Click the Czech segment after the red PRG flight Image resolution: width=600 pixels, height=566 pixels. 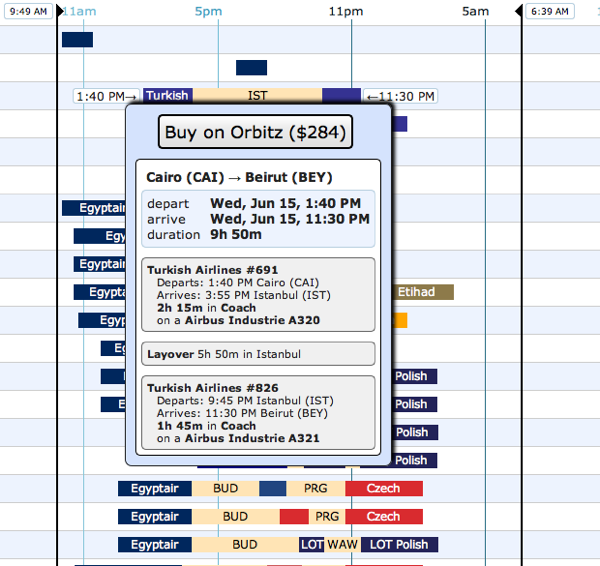pyautogui.click(x=384, y=516)
